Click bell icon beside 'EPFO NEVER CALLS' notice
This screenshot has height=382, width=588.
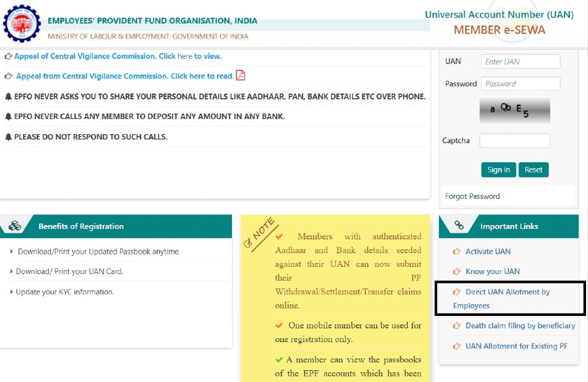(x=8, y=116)
